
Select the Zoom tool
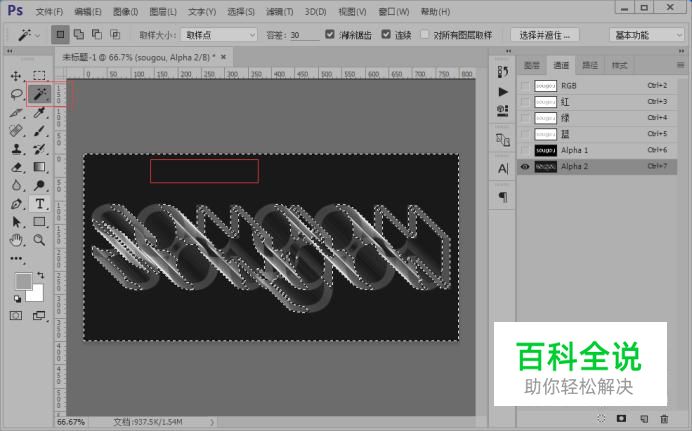tap(39, 240)
